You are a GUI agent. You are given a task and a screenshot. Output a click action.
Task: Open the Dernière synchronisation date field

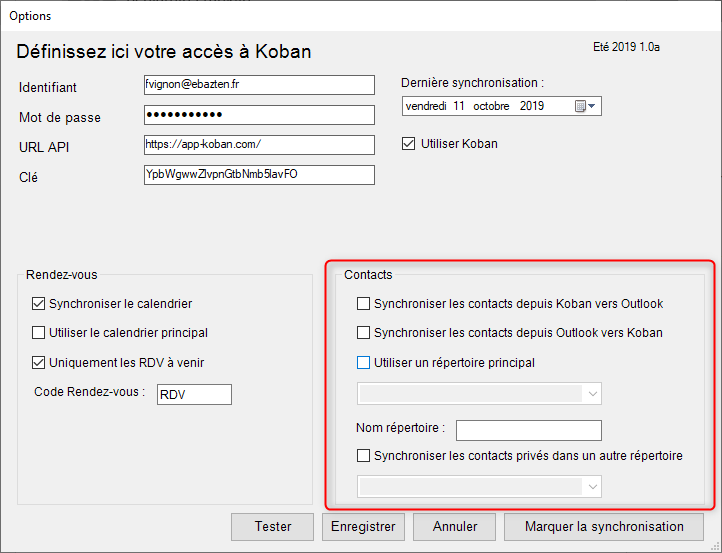[501, 106]
